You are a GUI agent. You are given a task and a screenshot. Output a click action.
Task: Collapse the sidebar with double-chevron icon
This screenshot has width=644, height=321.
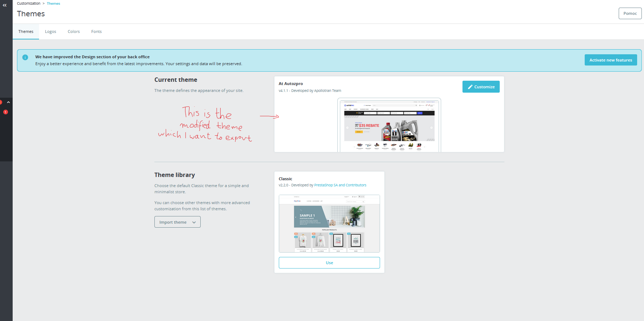(x=5, y=5)
